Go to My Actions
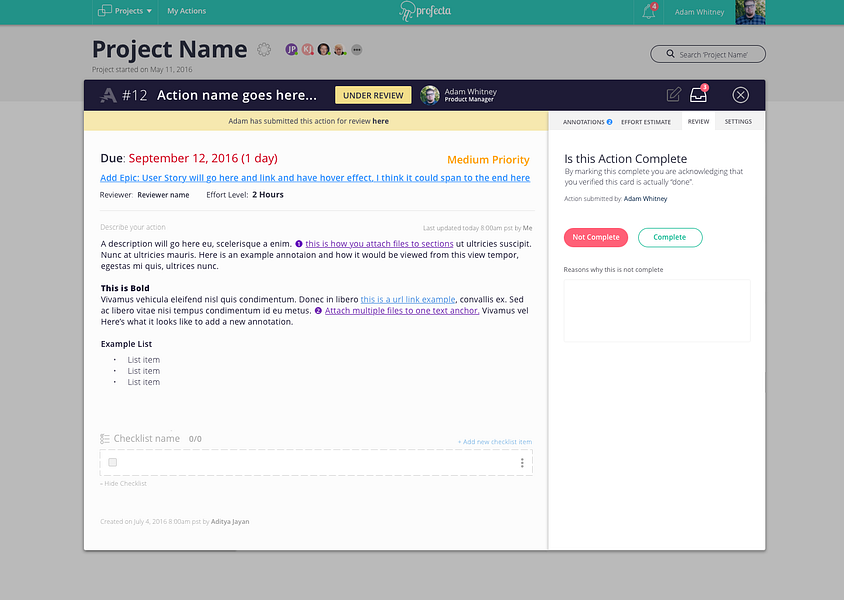This screenshot has height=600, width=844. click(186, 11)
